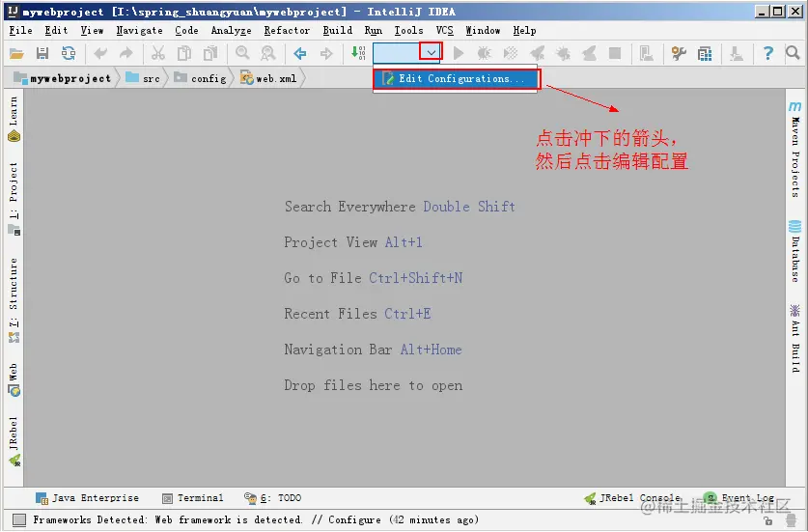Toggle the Web tool window tab

(x=14, y=379)
